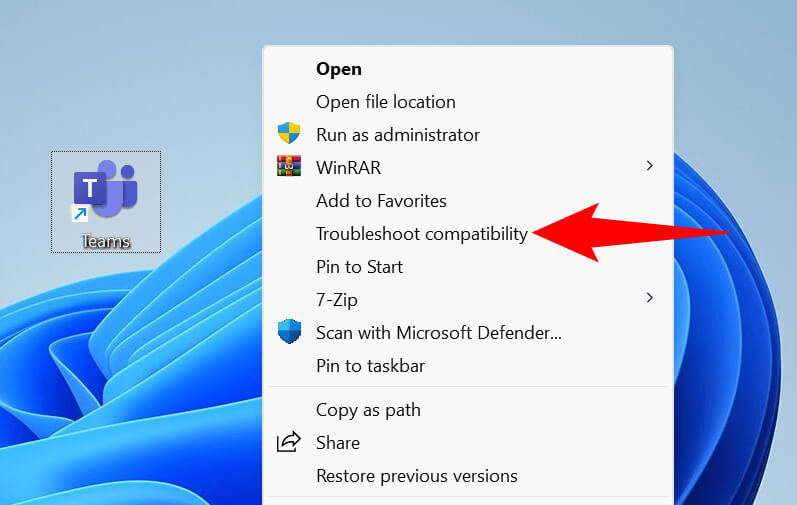The height and width of the screenshot is (505, 797).
Task: Choose Pin to taskbar
Action: (x=370, y=366)
